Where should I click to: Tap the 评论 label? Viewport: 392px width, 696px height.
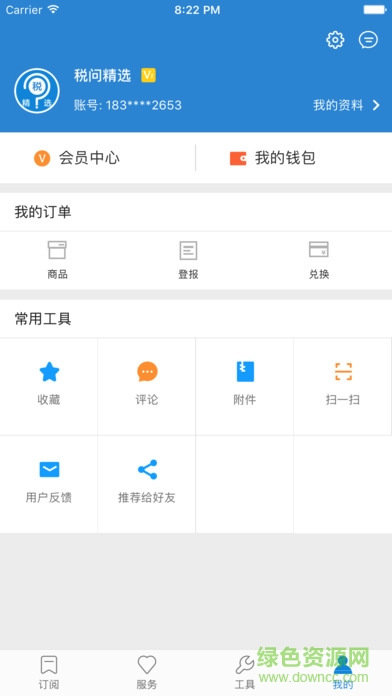pyautogui.click(x=147, y=400)
